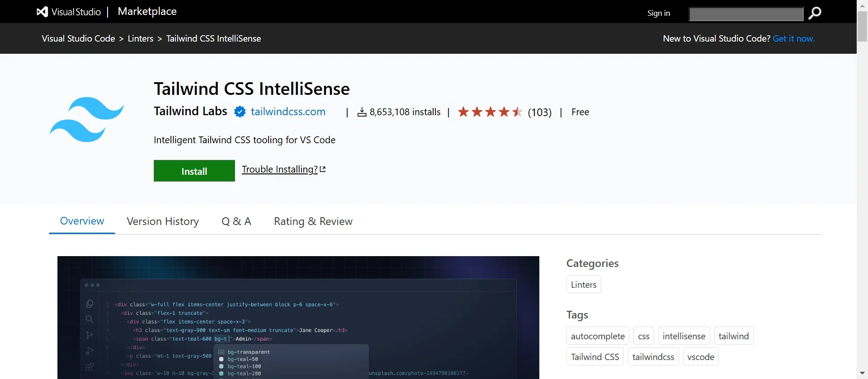Click the intellisense tag
Viewport: 868px width, 379px height.
(684, 336)
